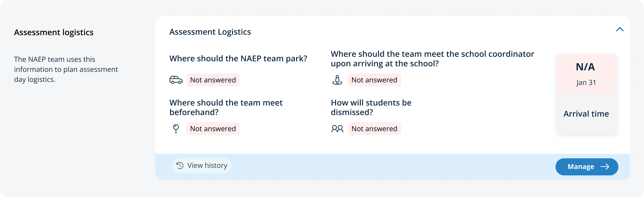Click the Assessment Logistics card title
The width and height of the screenshot is (644, 197).
210,32
